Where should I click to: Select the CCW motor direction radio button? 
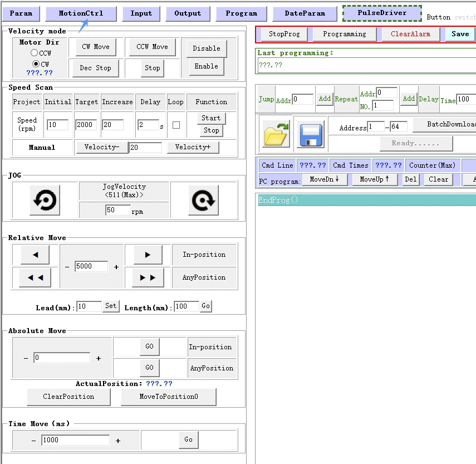pyautogui.click(x=35, y=53)
